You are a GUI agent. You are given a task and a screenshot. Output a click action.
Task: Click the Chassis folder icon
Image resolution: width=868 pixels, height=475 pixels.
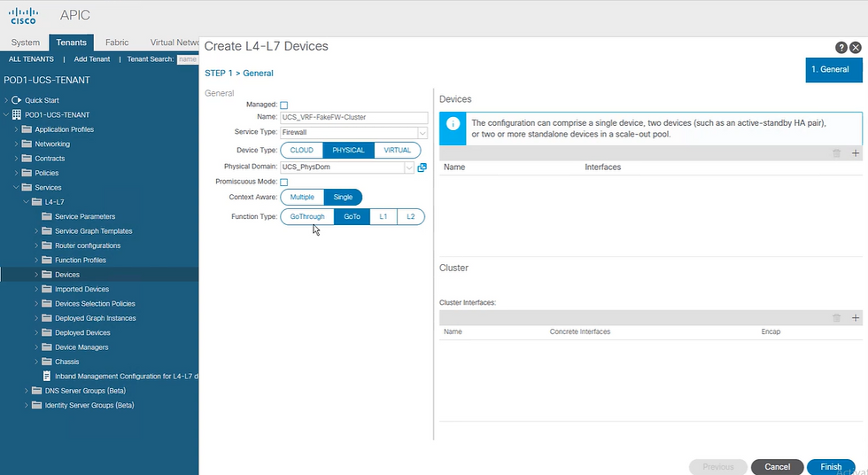coord(46,362)
